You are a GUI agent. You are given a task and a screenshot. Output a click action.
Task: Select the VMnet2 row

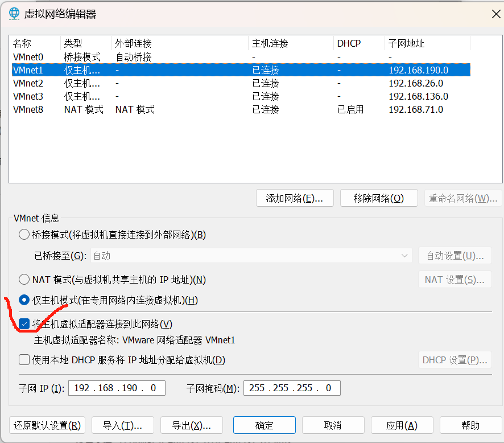pos(241,83)
